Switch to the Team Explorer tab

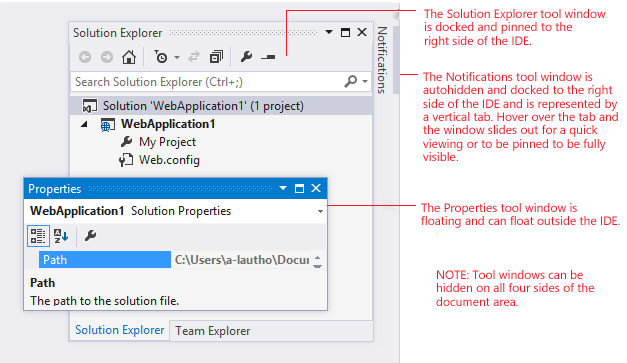click(213, 331)
